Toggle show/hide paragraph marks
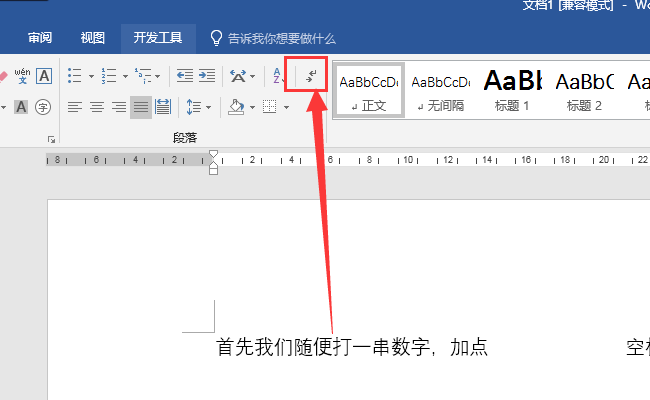This screenshot has height=400, width=650. (x=311, y=76)
